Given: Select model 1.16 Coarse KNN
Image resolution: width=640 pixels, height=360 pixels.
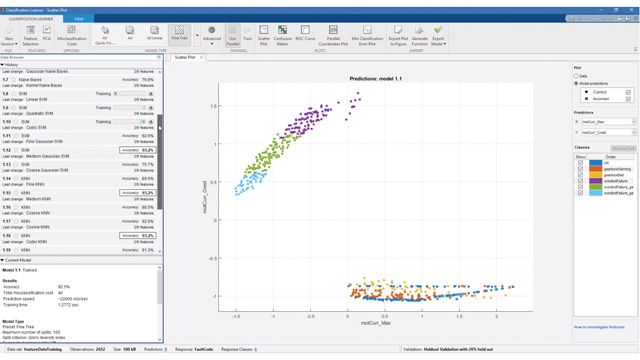Looking at the screenshot, I should [x=78, y=210].
